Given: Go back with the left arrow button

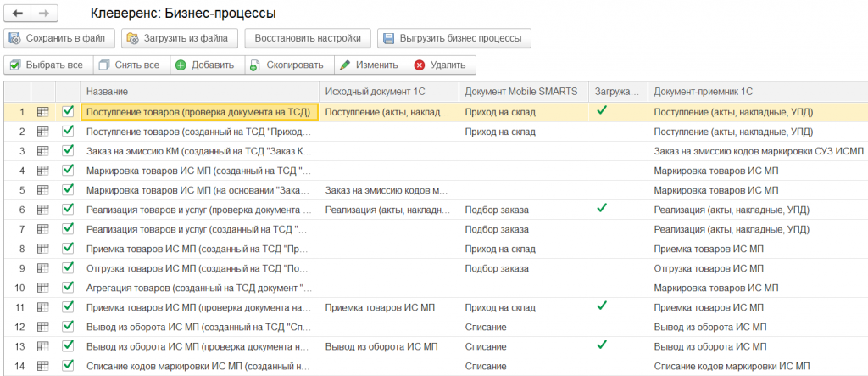Looking at the screenshot, I should click(17, 14).
